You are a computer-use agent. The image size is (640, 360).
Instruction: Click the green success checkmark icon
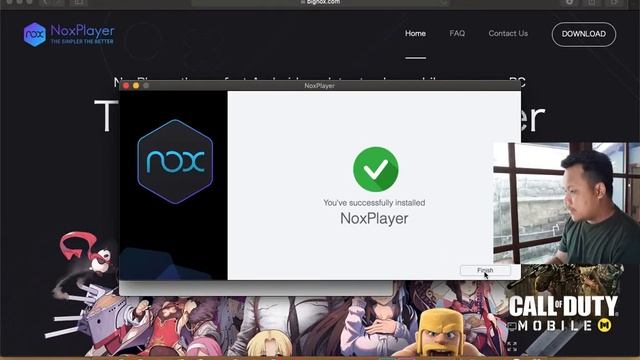376,169
